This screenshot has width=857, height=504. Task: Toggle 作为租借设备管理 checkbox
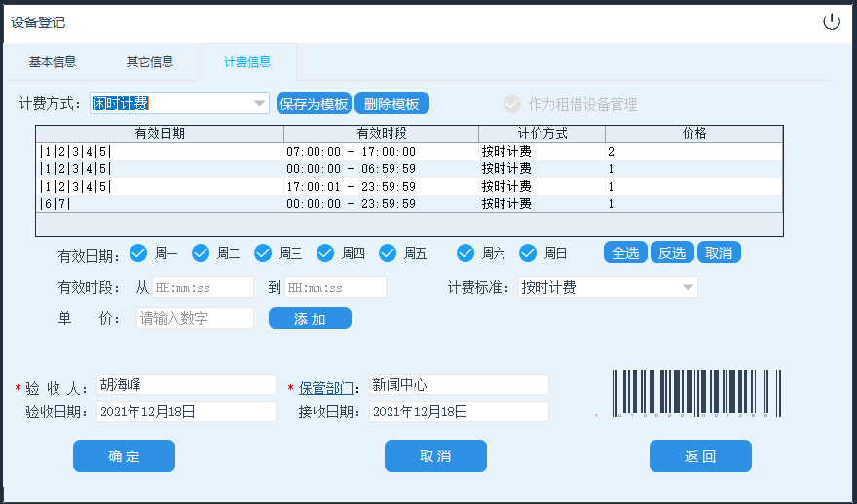[x=512, y=104]
